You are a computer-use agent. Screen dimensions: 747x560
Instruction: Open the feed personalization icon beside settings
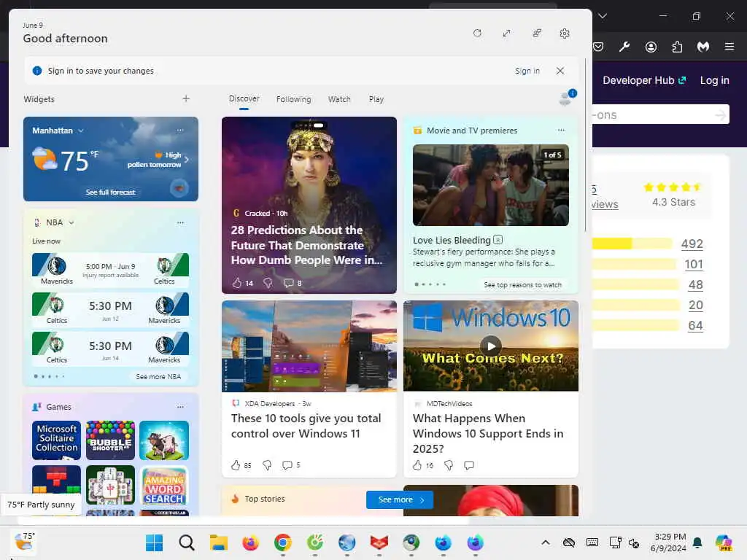point(536,34)
